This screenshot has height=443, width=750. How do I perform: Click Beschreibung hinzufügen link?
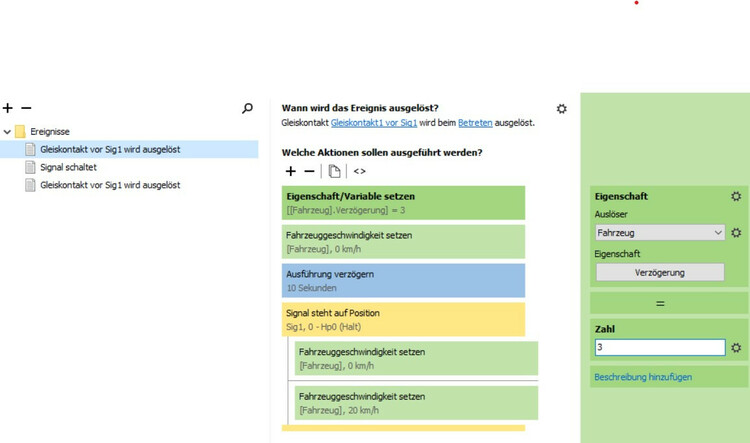(642, 377)
